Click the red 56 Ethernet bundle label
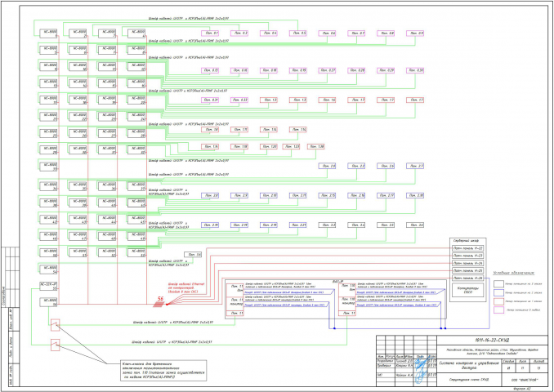 (160, 299)
